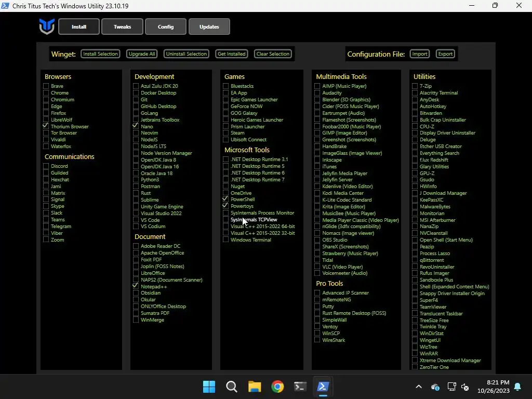
Task: Show hidden tray icons chevron
Action: click(419, 387)
